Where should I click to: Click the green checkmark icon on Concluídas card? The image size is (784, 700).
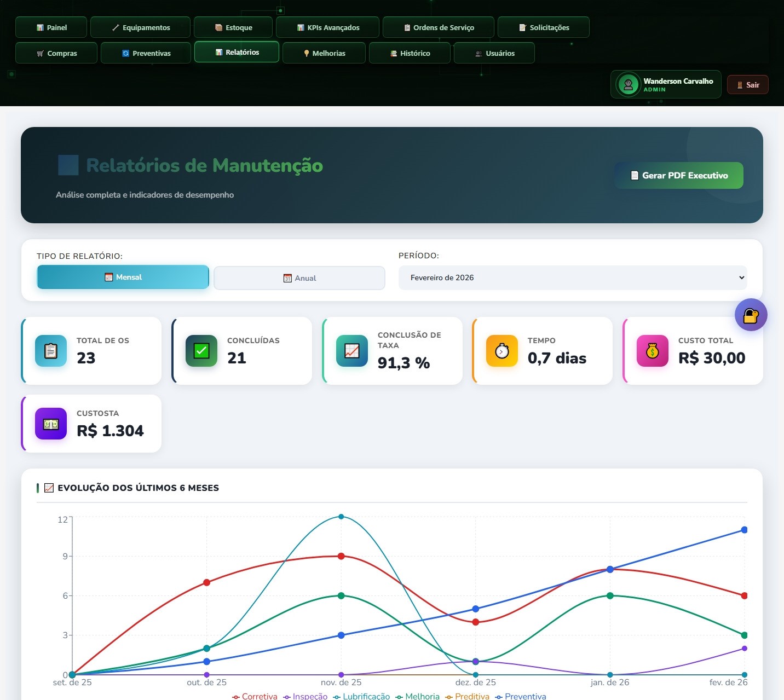[201, 351]
